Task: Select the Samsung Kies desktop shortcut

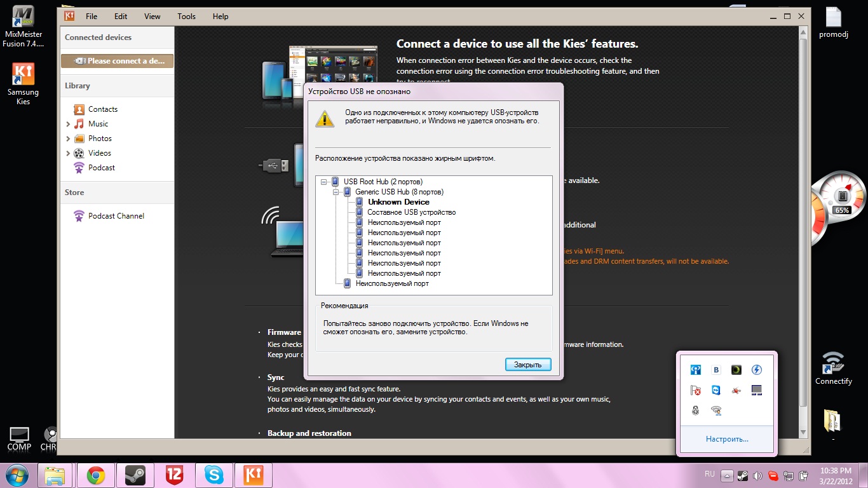Action: point(24,85)
